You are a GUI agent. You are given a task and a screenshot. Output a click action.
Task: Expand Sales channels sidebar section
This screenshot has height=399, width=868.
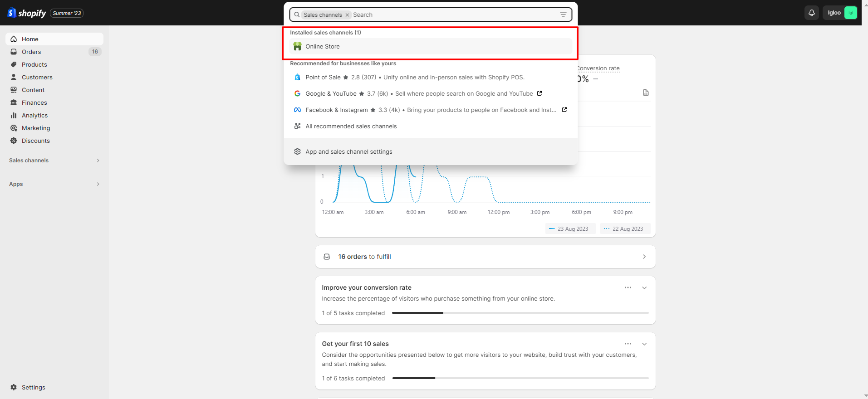(x=98, y=161)
